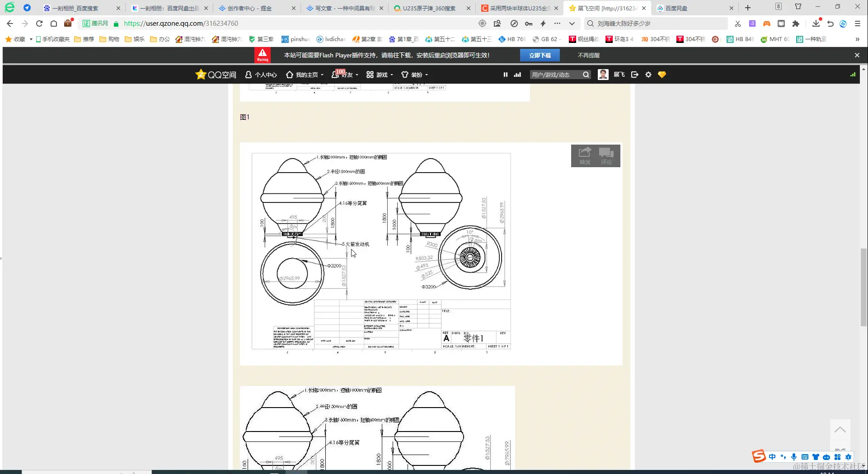
Task: Open the browser skin shirt icon
Action: click(798, 7)
